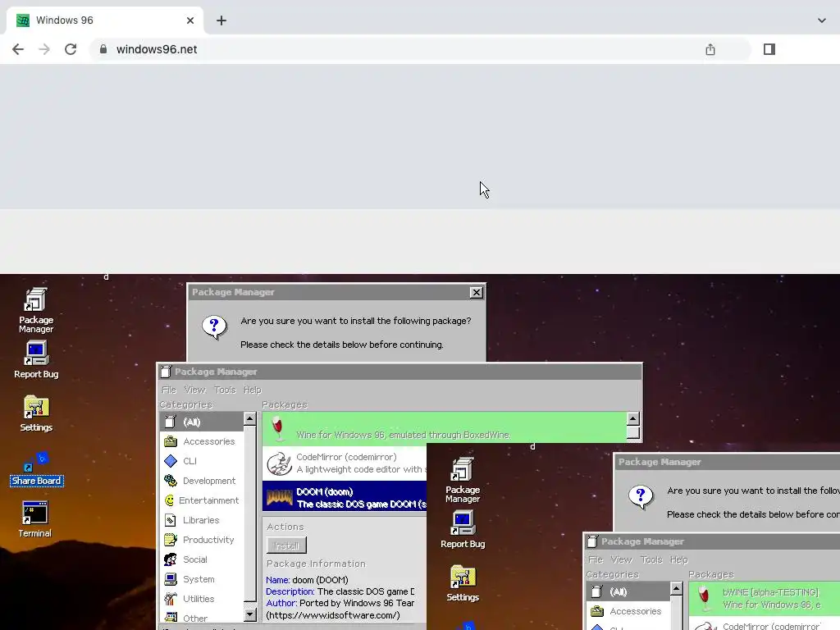Close the Windows 96 browser tab
The image size is (840, 630).
click(x=190, y=21)
